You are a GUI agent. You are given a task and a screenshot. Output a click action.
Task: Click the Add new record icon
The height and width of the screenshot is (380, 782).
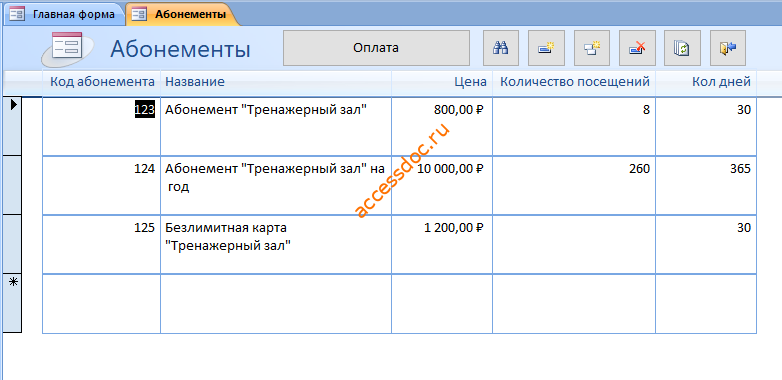[x=546, y=48]
